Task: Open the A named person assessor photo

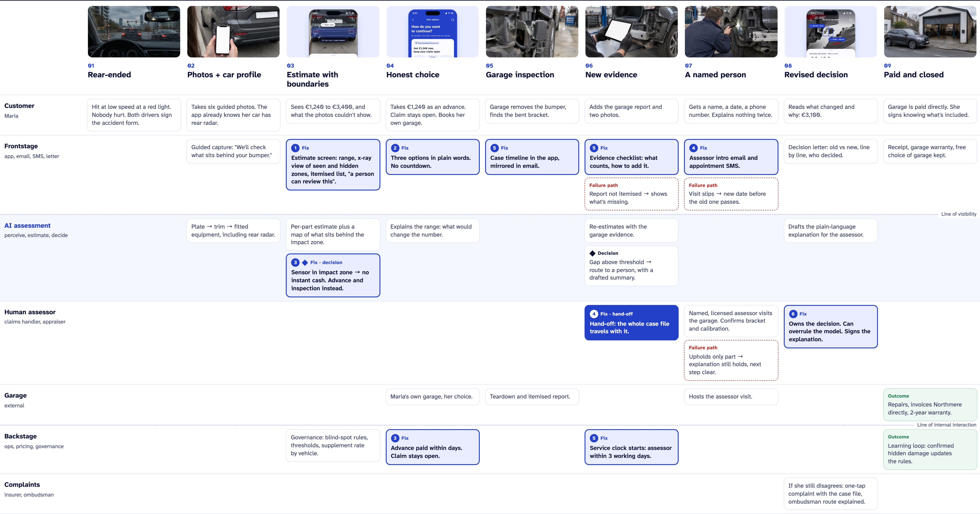Action: pos(731,32)
